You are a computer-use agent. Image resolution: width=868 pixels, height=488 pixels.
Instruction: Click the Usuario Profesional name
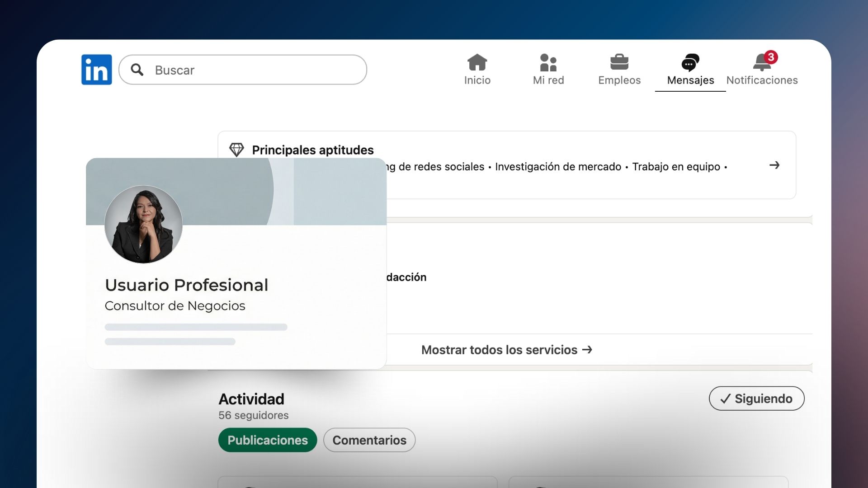point(186,285)
